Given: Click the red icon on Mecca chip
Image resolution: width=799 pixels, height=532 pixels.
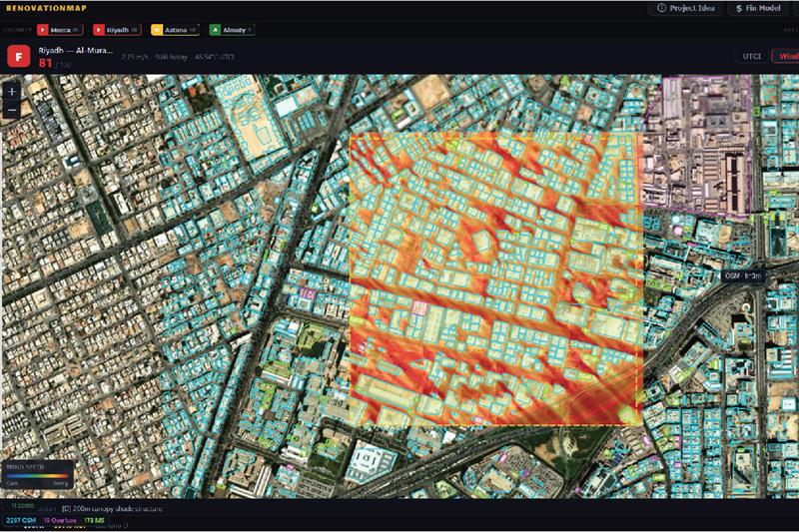Looking at the screenshot, I should pos(43,30).
